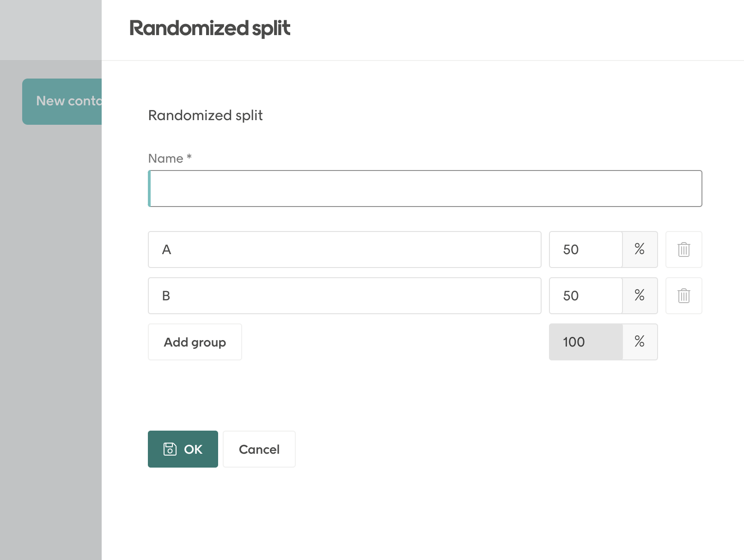
Task: Select the trash can beside the second percentage
Action: (683, 296)
